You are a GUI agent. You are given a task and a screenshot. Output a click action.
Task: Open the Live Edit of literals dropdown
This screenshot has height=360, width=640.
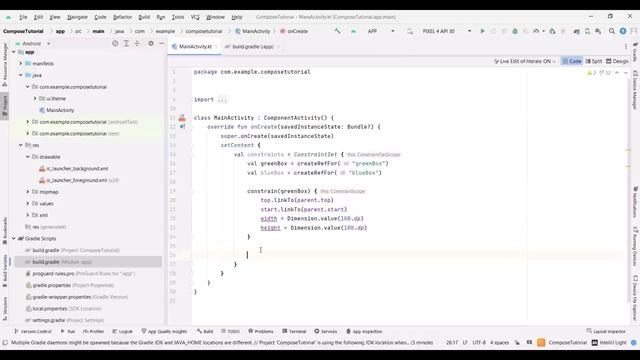click(x=524, y=61)
